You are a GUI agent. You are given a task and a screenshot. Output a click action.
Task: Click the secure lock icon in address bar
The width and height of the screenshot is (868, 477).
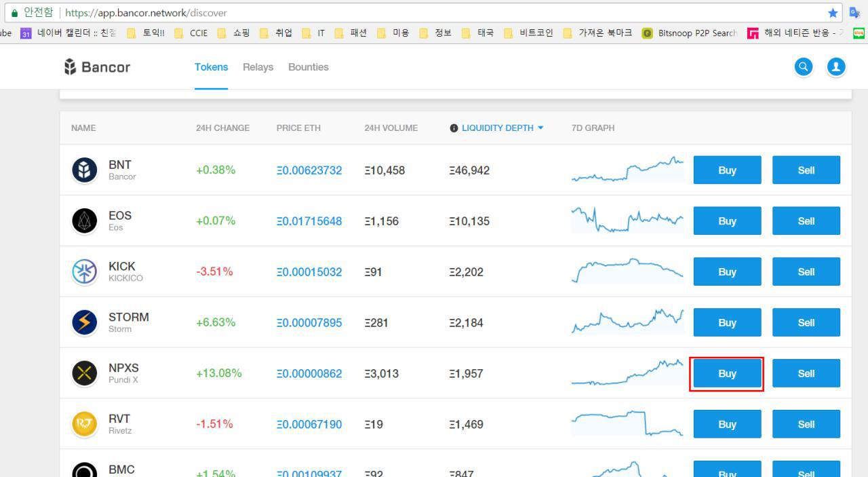(x=14, y=13)
